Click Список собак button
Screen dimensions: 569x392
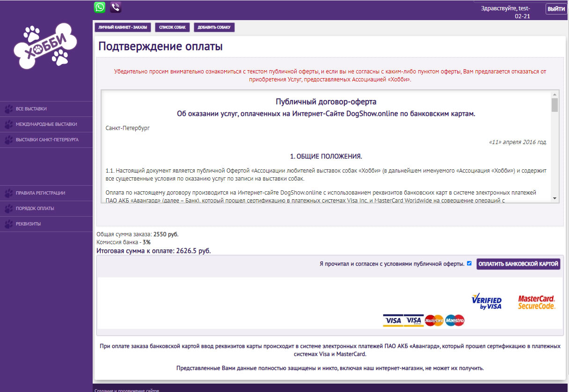tap(173, 28)
